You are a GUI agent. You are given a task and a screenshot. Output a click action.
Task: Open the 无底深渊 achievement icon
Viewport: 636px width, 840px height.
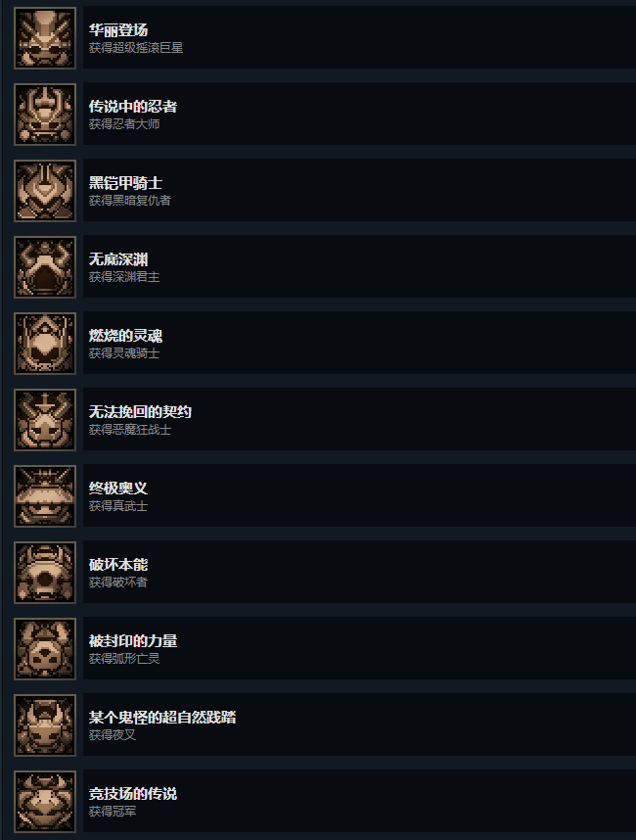coord(45,267)
